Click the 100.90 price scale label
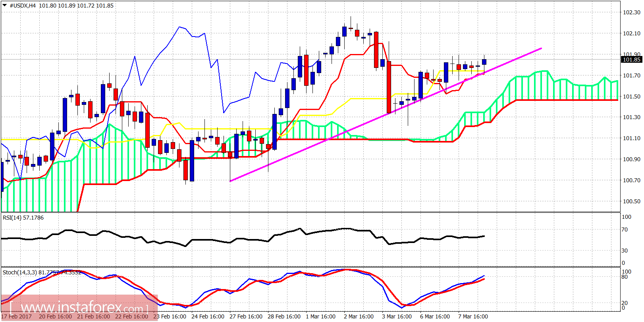The height and width of the screenshot is (322, 644). tap(631, 159)
